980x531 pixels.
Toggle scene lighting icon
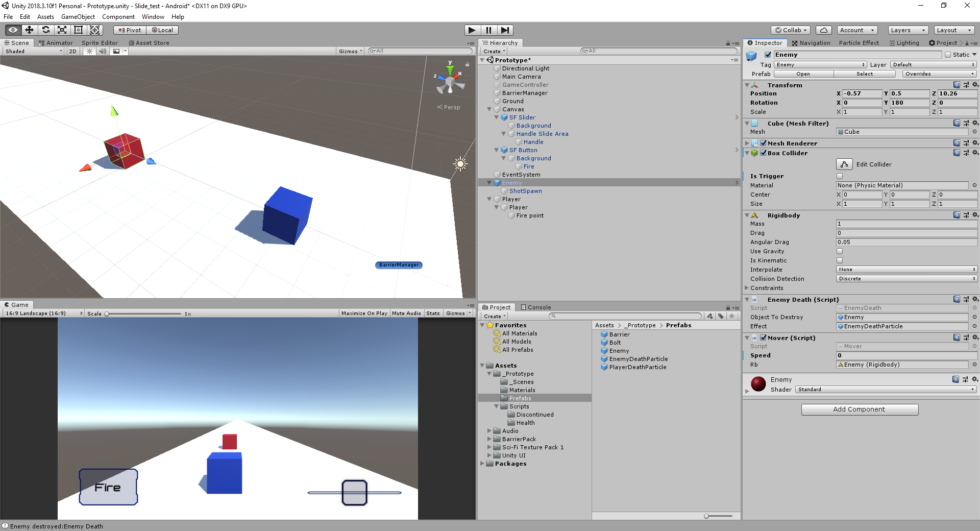pos(90,51)
